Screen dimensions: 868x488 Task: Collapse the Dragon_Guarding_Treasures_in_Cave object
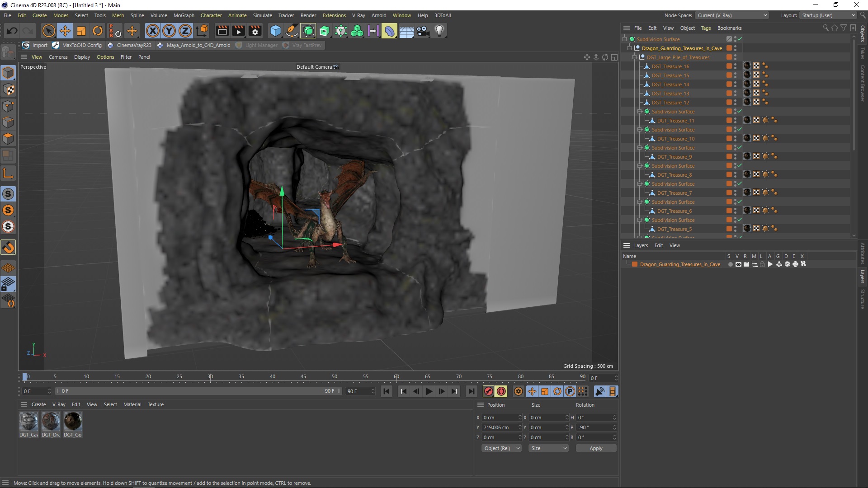[629, 48]
